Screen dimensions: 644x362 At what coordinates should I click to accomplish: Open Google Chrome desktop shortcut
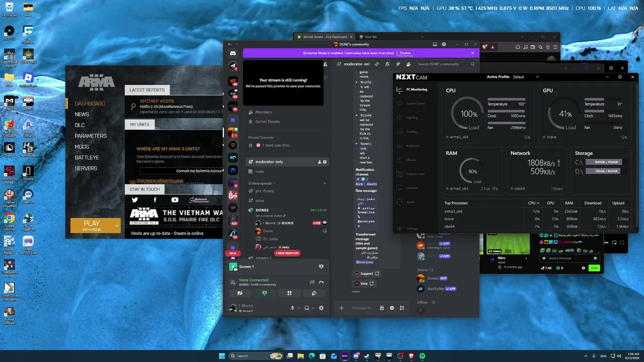pyautogui.click(x=10, y=221)
